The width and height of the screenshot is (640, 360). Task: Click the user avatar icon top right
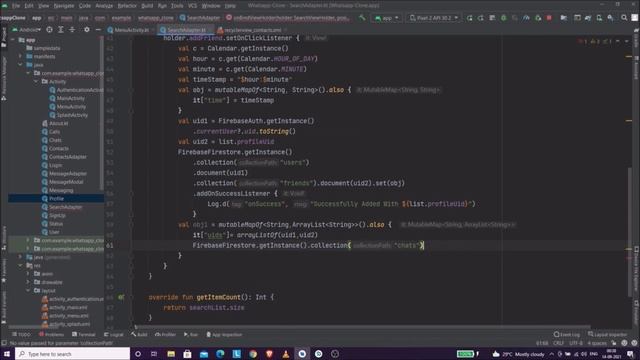(x=635, y=18)
